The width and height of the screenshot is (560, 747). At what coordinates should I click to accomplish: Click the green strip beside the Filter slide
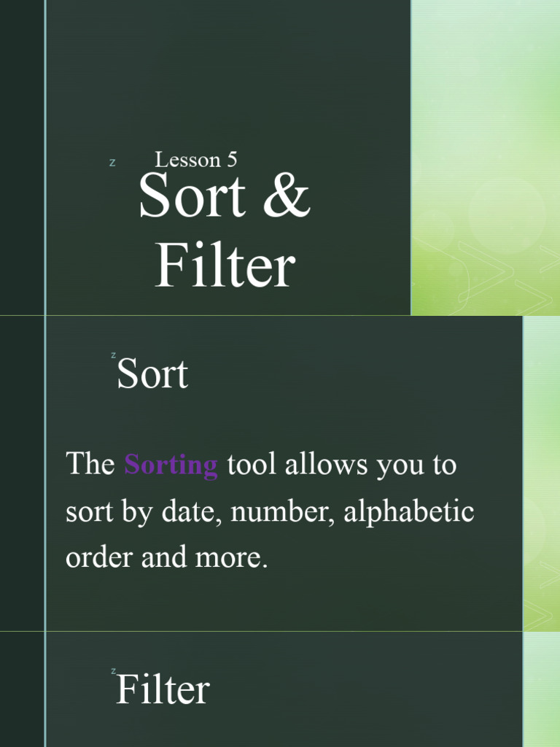542,689
